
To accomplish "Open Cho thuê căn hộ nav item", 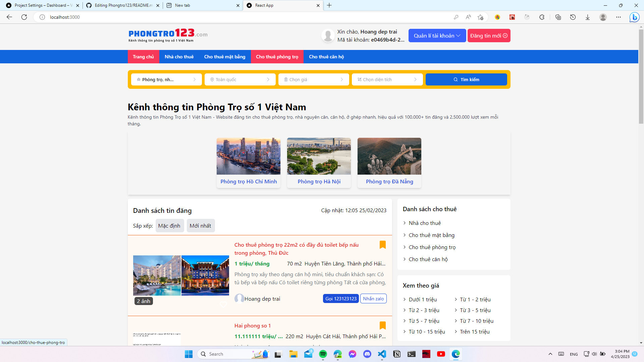I will [326, 57].
